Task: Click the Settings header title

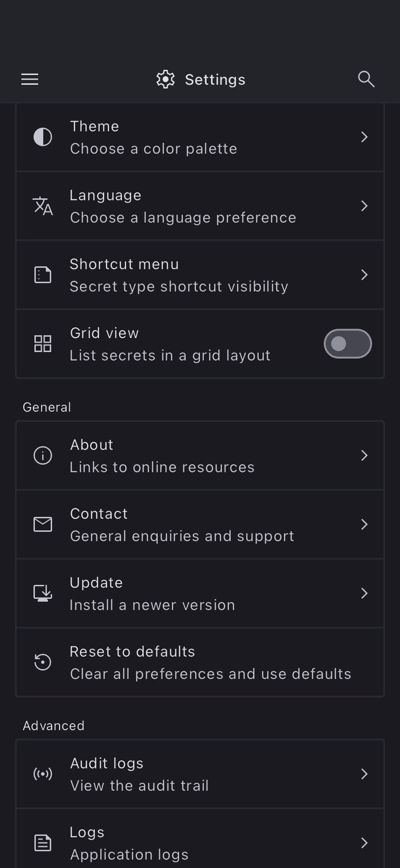Action: point(215,80)
